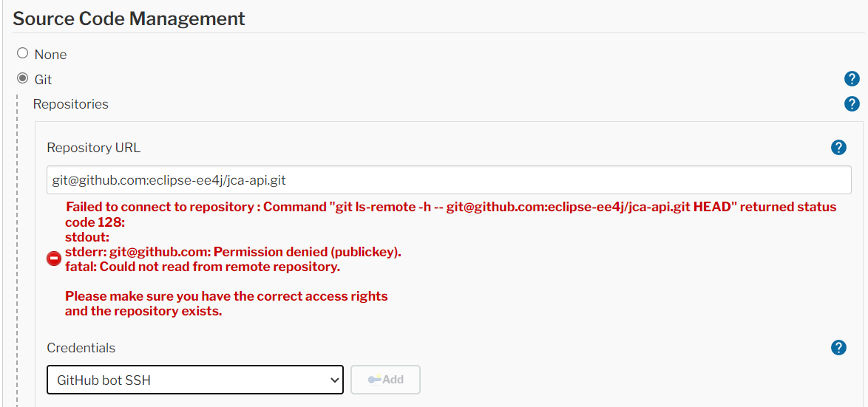Click inside the Repository URL field
The image size is (868, 407).
(448, 179)
